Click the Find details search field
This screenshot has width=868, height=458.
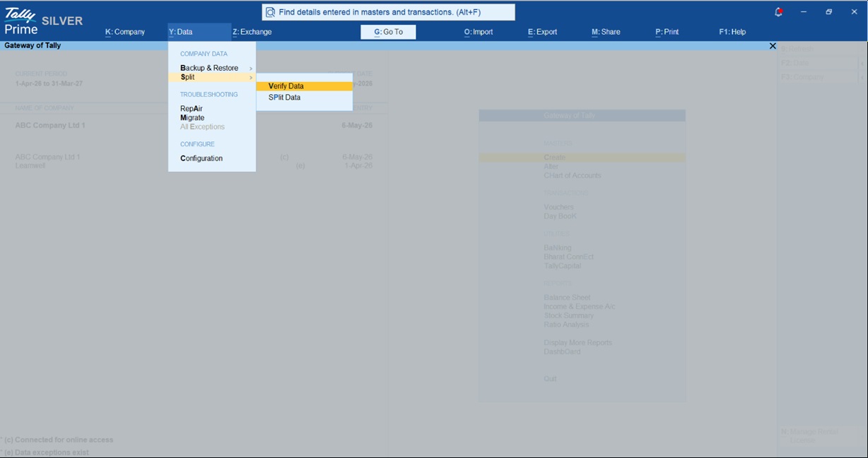coord(388,12)
